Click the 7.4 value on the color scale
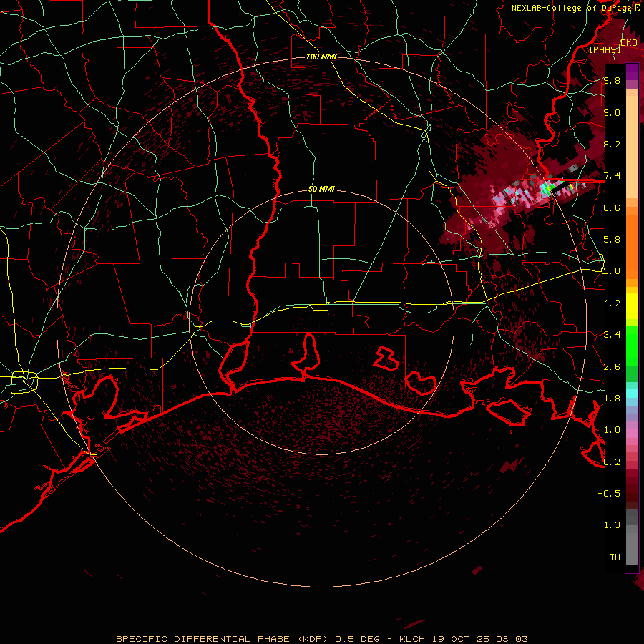This screenshot has height=644, width=644. click(x=612, y=176)
